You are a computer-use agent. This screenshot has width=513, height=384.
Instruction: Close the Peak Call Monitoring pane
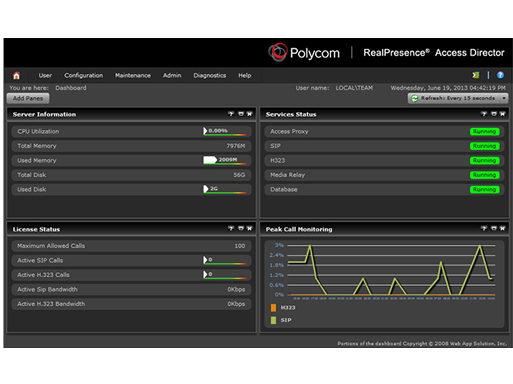point(502,228)
